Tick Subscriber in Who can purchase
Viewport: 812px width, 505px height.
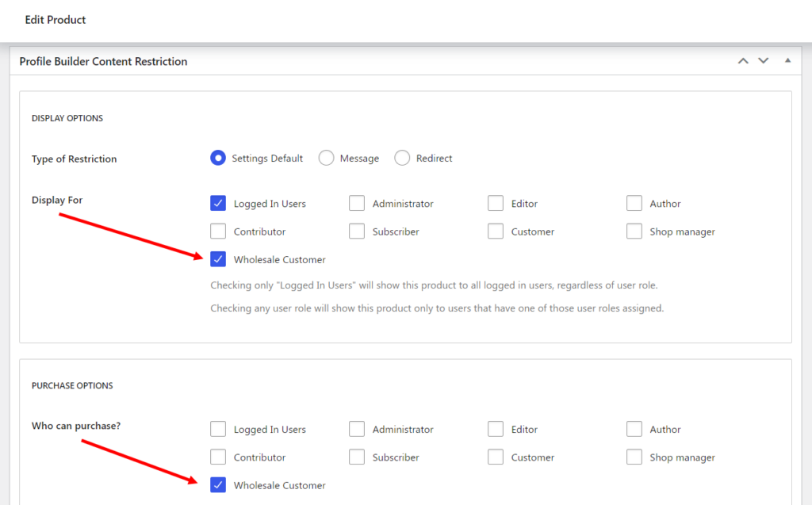(357, 457)
